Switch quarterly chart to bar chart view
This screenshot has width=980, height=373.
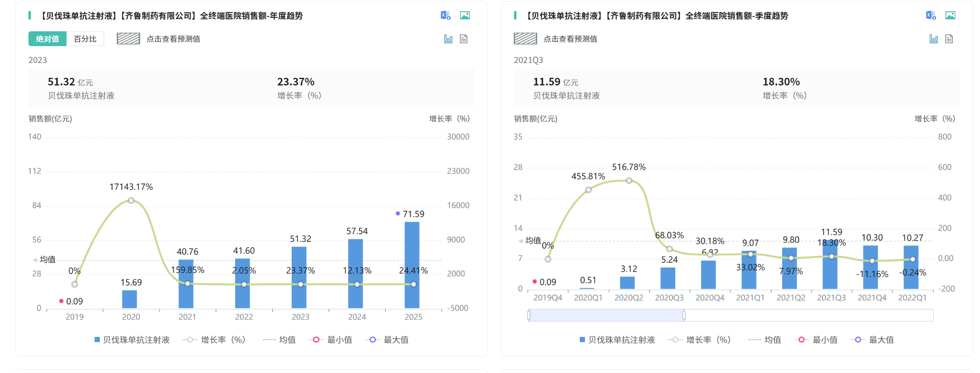pos(933,39)
